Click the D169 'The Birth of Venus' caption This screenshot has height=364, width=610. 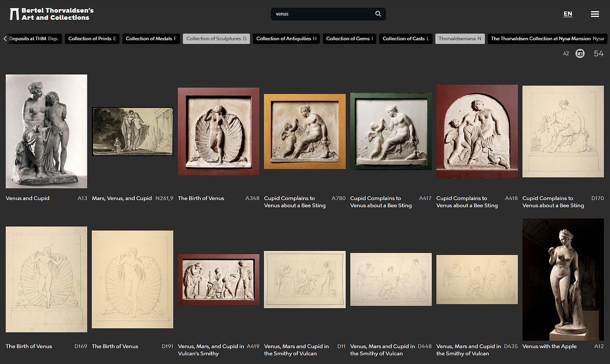click(x=28, y=346)
